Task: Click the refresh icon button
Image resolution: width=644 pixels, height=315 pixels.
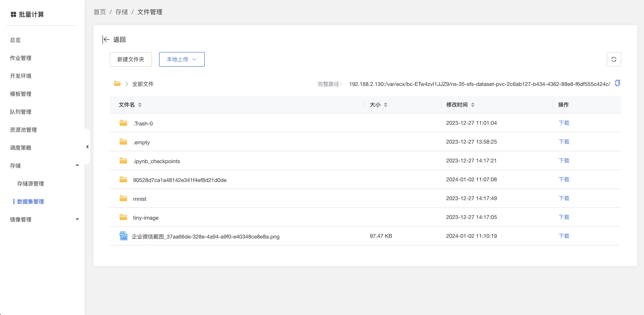Action: [x=613, y=59]
